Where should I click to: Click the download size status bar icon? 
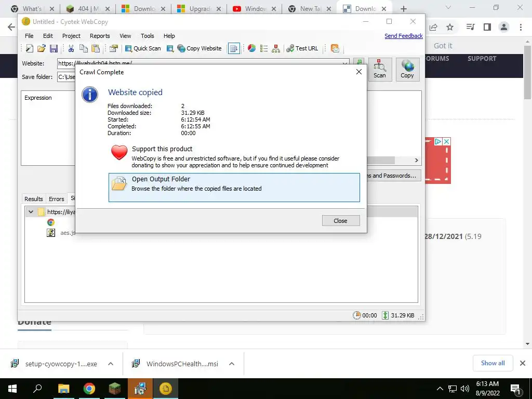coord(385,315)
